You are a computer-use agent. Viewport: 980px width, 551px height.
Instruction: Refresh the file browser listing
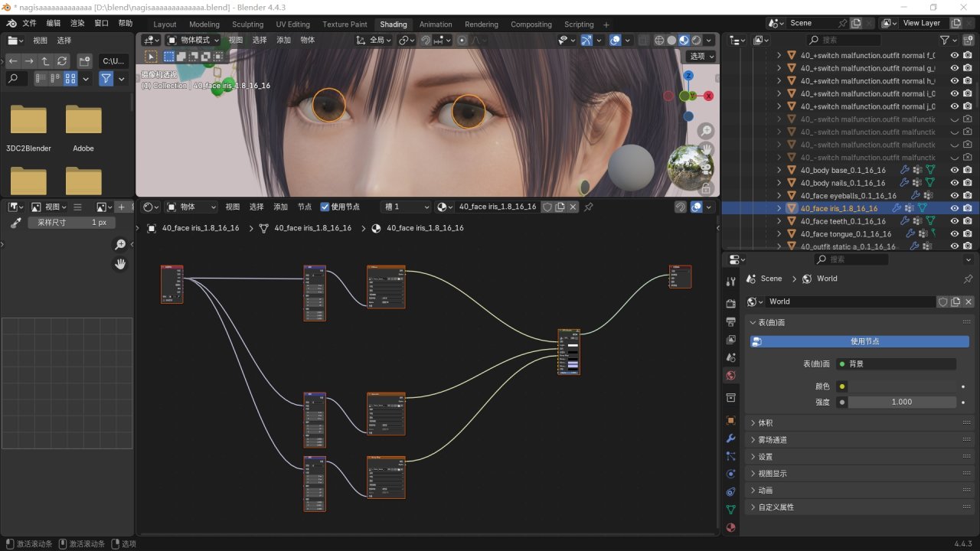pyautogui.click(x=62, y=60)
